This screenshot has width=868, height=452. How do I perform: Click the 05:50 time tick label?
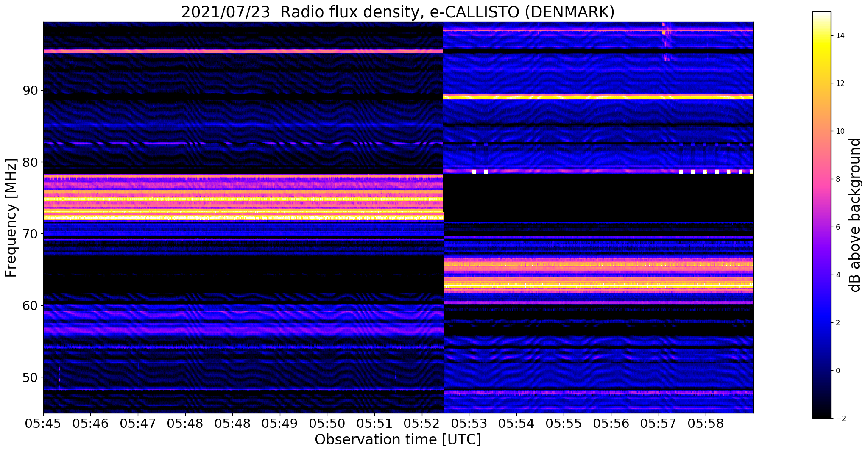click(x=327, y=423)
